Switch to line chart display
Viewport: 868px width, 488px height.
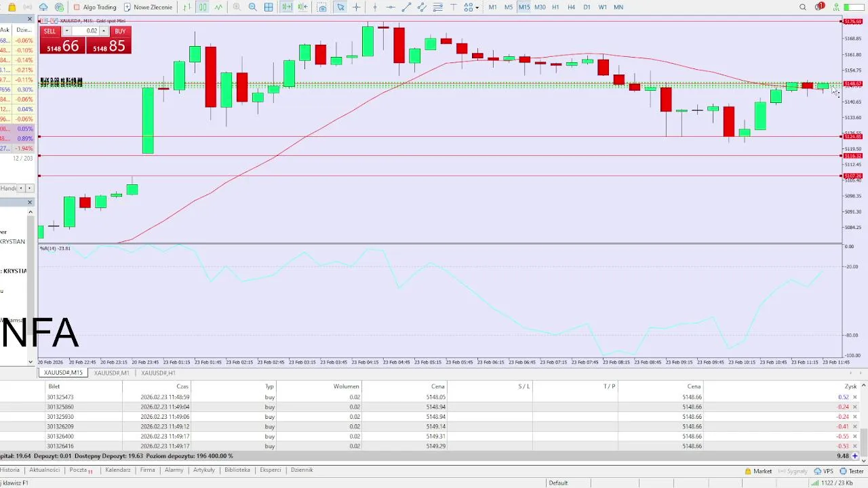pyautogui.click(x=218, y=7)
